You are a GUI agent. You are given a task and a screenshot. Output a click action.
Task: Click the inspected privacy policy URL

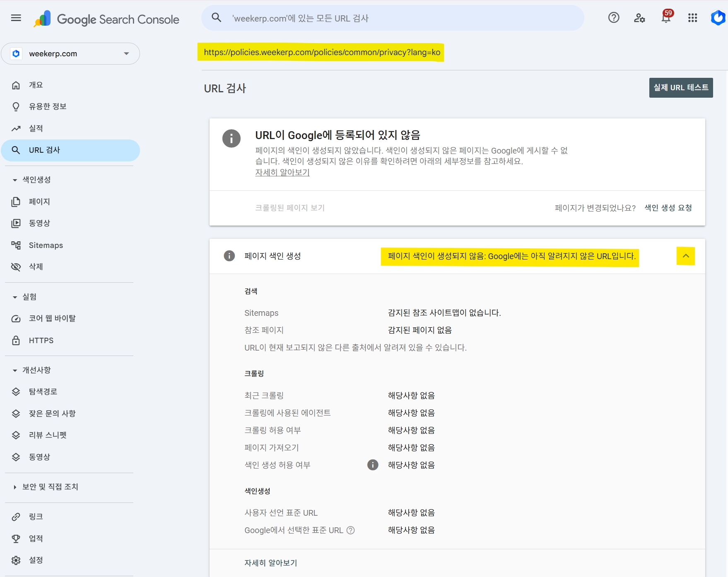322,53
